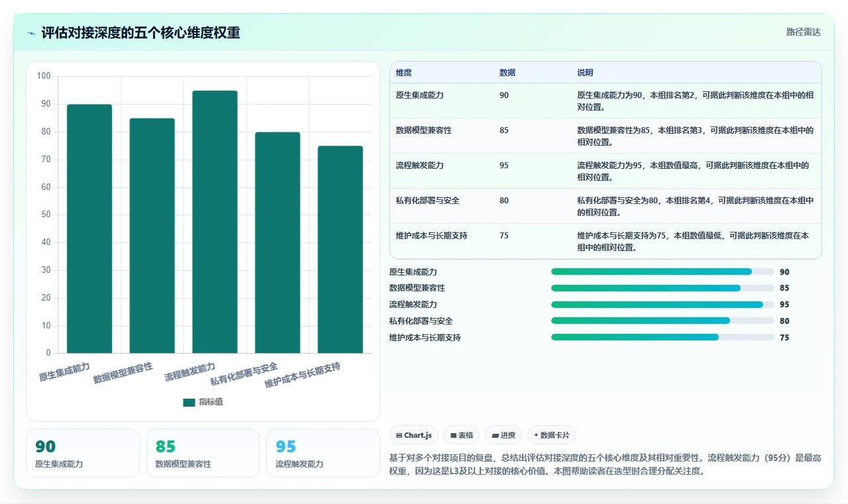Select the 流程触发能力 bar in chart
Screen dimensions: 848x504
coord(215,222)
